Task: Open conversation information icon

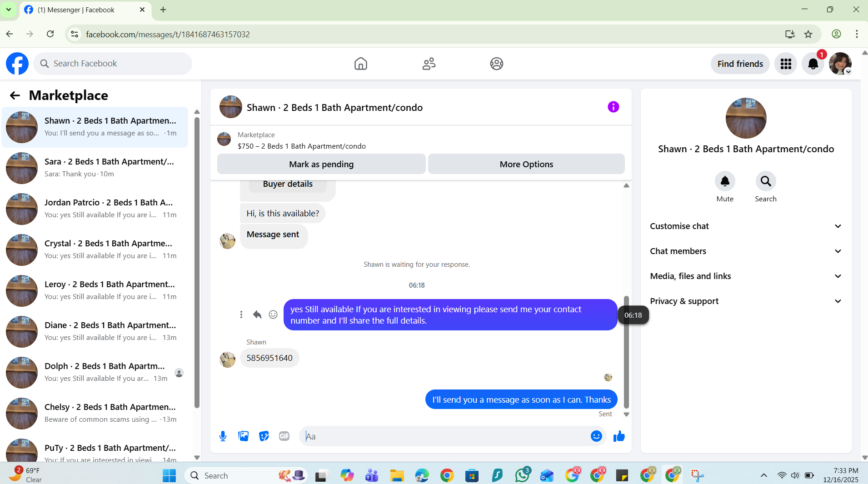Action: coord(613,107)
